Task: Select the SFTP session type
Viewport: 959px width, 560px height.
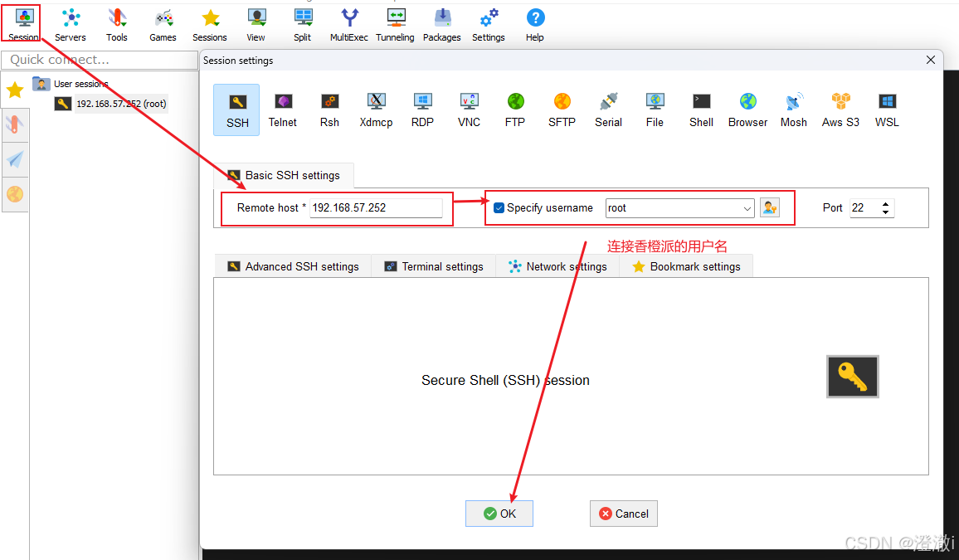Action: [x=562, y=110]
